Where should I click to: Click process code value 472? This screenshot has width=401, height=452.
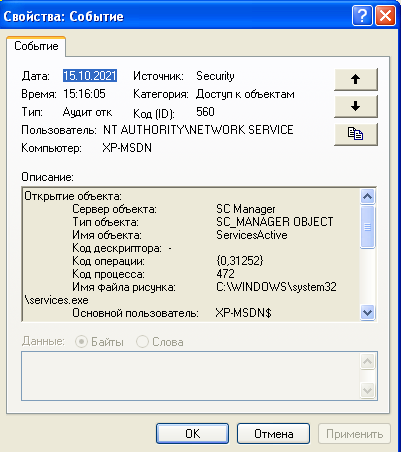click(225, 274)
